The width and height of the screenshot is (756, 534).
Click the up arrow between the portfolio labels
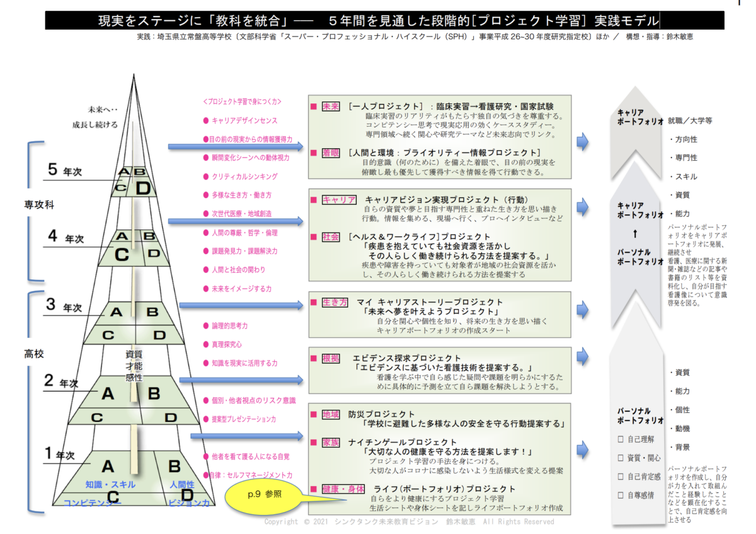point(639,233)
